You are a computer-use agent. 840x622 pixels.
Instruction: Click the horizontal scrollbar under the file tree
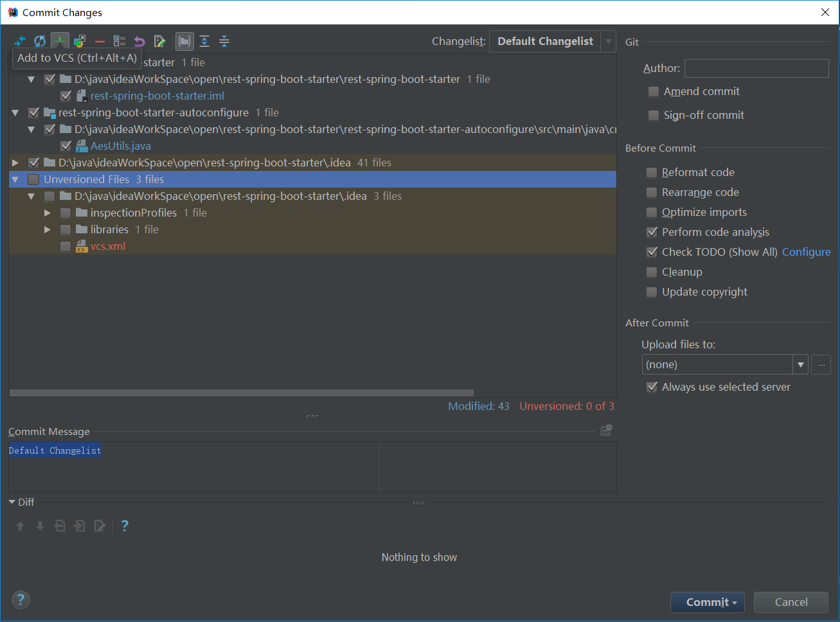pyautogui.click(x=242, y=393)
